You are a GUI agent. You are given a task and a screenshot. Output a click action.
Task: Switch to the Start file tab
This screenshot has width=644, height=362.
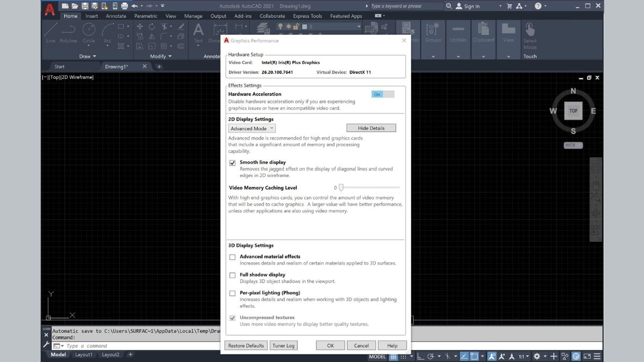click(59, 67)
